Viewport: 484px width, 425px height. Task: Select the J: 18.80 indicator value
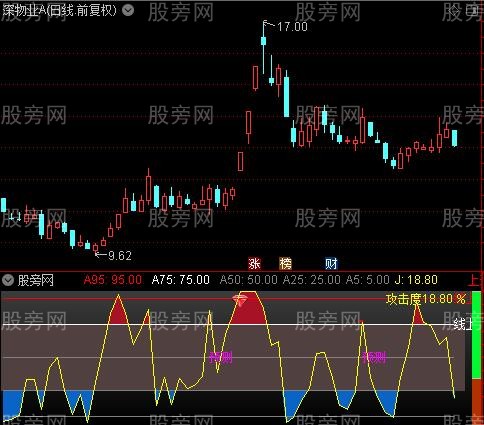tap(416, 280)
